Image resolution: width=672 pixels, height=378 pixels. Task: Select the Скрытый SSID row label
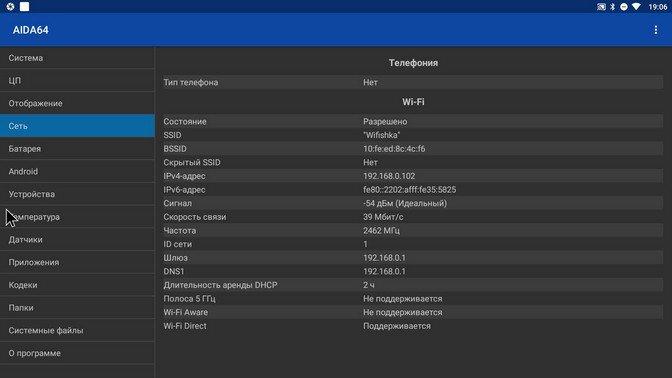[192, 162]
